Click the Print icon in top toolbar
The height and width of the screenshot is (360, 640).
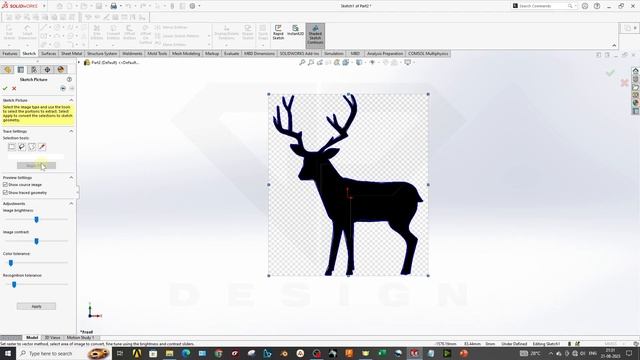[114, 6]
